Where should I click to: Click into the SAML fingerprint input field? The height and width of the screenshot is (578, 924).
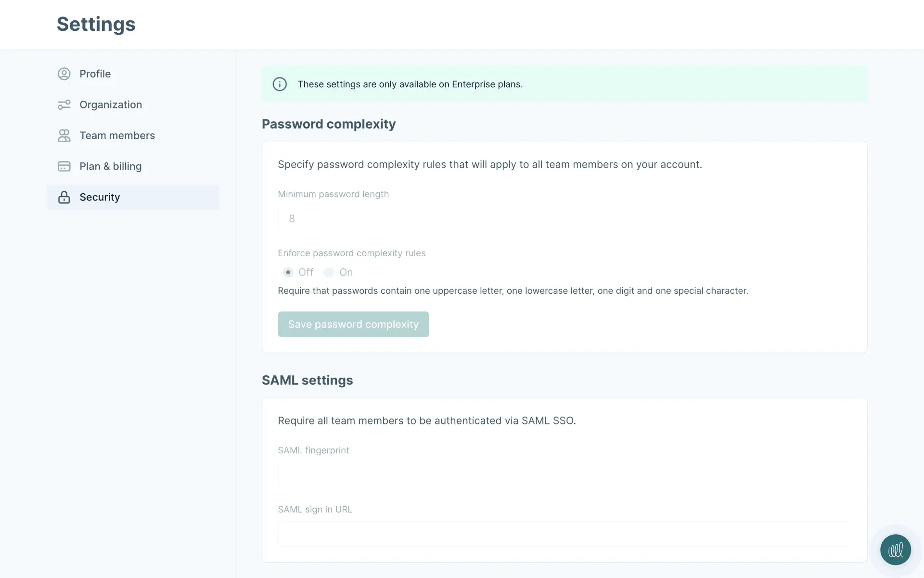[x=563, y=475]
